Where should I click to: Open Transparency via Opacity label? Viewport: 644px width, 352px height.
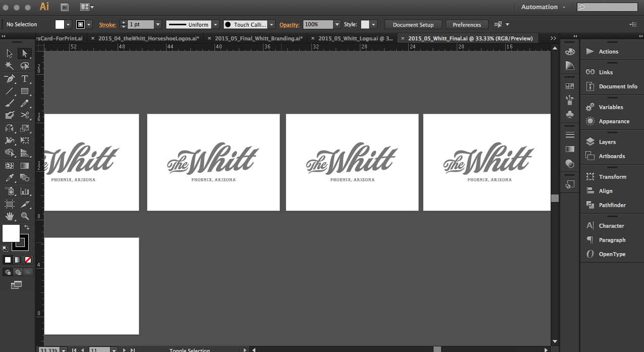pos(290,24)
